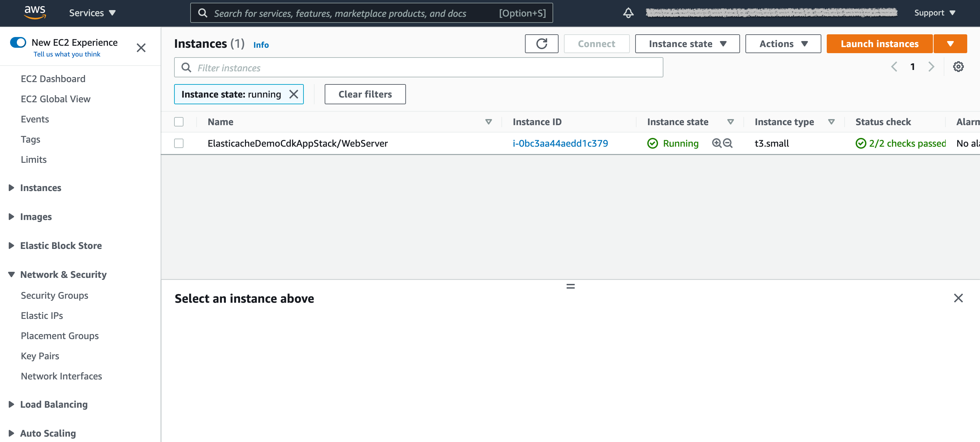
Task: Close the instance details bottom panel
Action: pos(957,298)
